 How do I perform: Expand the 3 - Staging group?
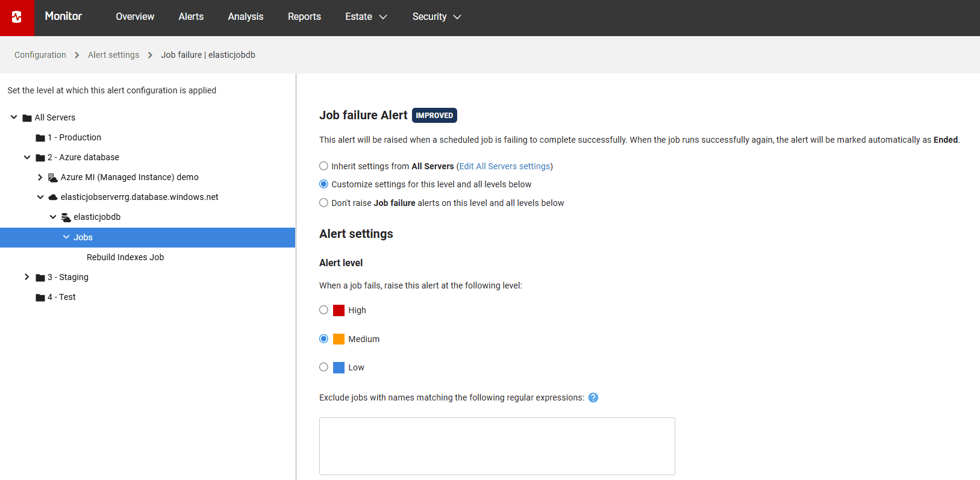27,277
